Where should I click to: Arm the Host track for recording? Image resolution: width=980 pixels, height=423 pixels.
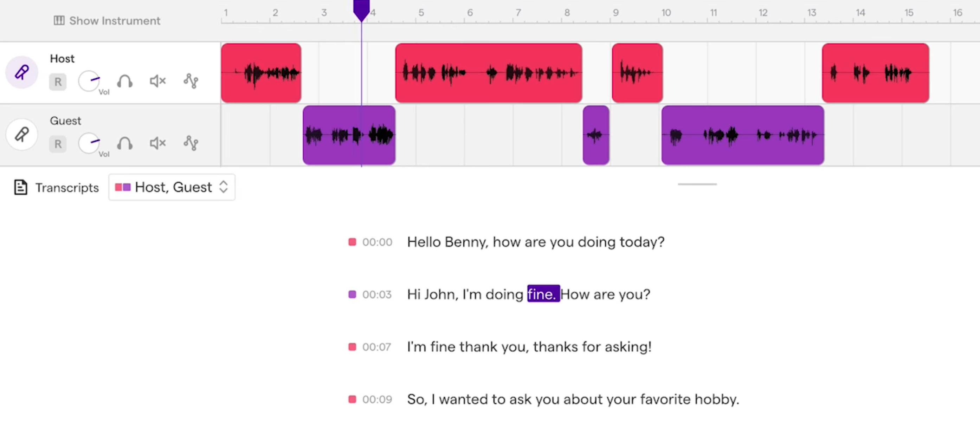pos(58,82)
